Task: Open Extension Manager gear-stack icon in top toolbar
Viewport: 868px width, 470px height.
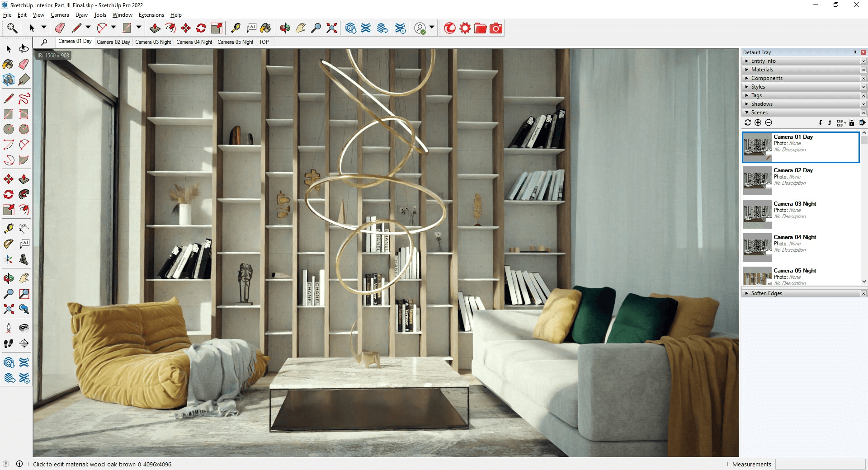Action: click(x=400, y=28)
